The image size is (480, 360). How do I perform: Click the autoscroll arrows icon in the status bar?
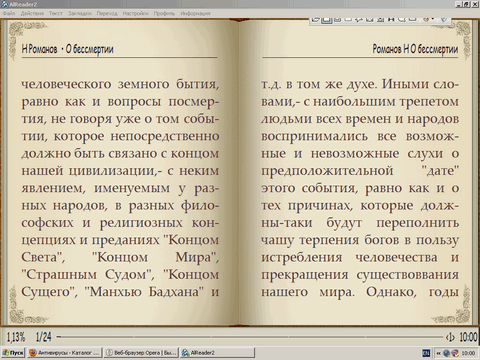pos(450,337)
